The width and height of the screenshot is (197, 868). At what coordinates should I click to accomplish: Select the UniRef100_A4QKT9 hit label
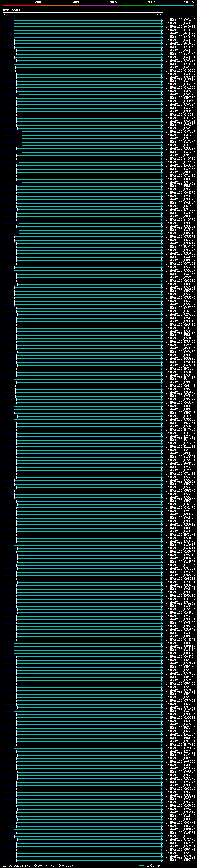tap(180, 26)
